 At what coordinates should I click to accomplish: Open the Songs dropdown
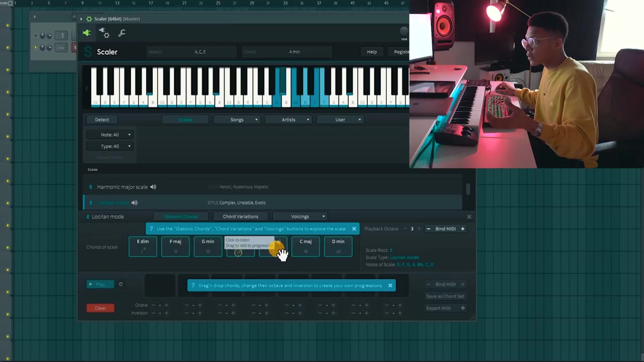237,120
